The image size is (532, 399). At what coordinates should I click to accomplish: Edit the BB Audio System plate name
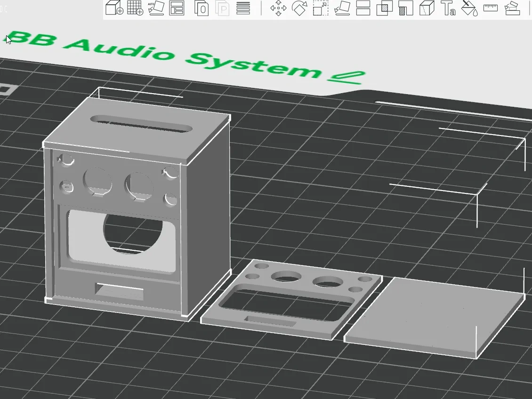pyautogui.click(x=346, y=78)
